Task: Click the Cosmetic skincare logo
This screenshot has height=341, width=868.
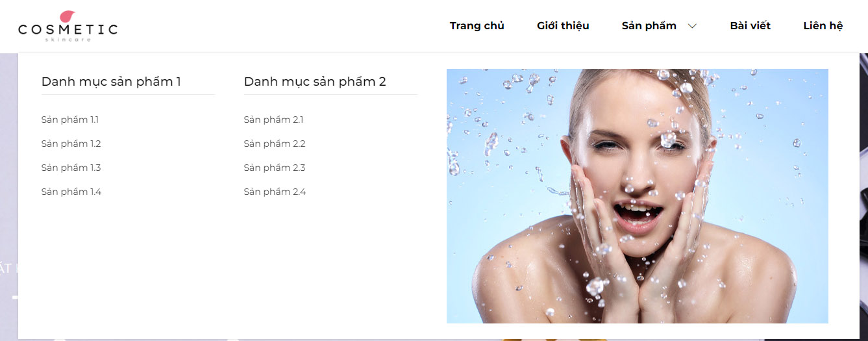Action: pos(68,27)
